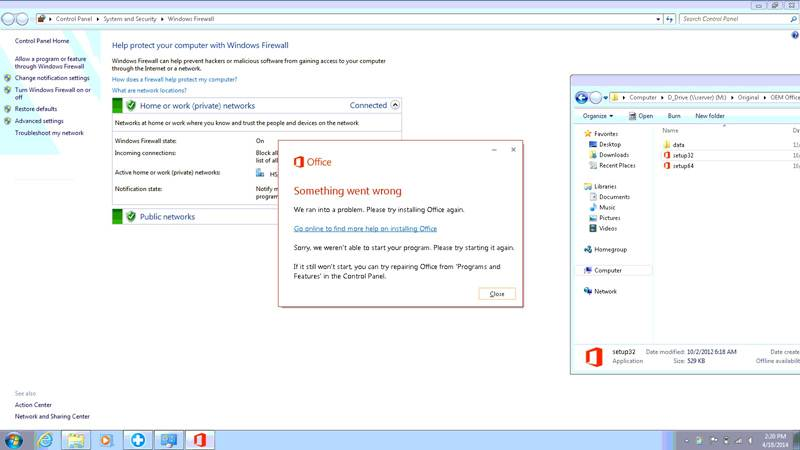Click 'System and Security' breadcrumb
This screenshot has width=800, height=450.
tap(130, 19)
